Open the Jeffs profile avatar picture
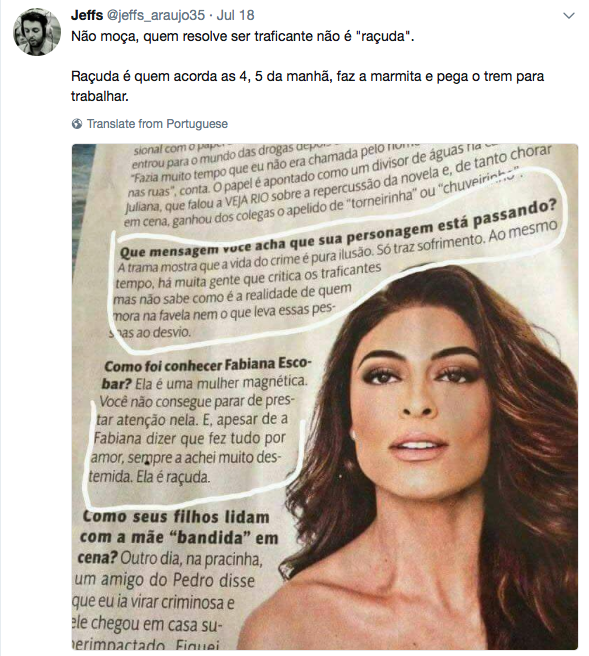 pyautogui.click(x=37, y=32)
